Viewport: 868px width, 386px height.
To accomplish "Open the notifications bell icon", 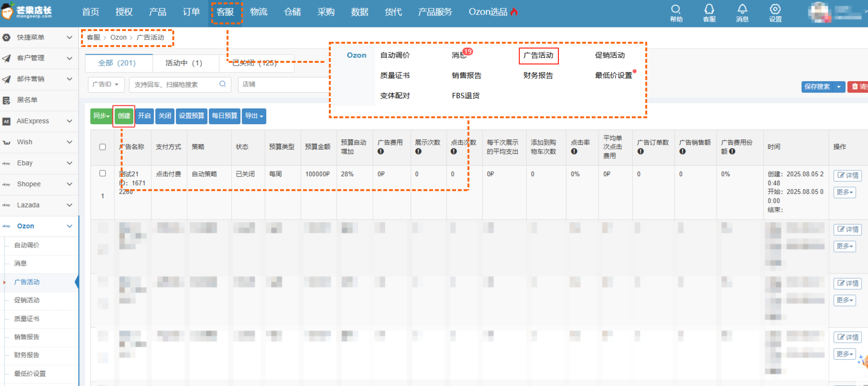I will coord(742,9).
